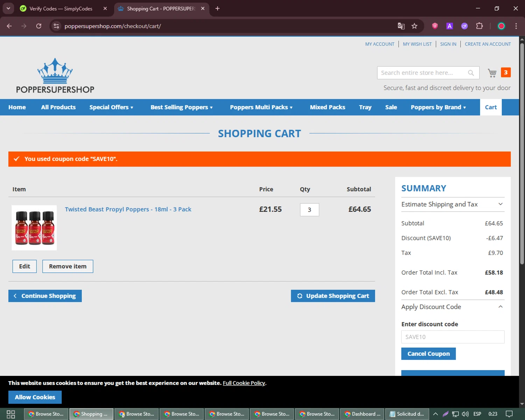Click the quantity field showing 3

click(x=309, y=210)
